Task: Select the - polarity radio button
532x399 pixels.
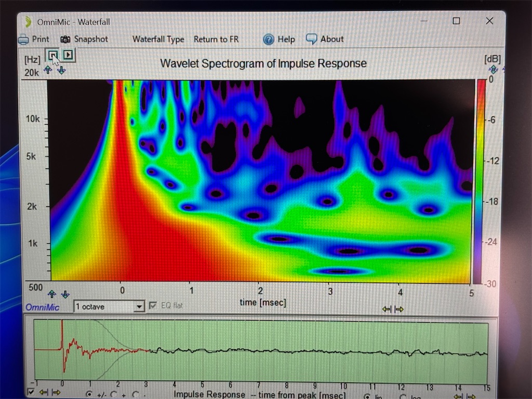Action: pyautogui.click(x=136, y=395)
